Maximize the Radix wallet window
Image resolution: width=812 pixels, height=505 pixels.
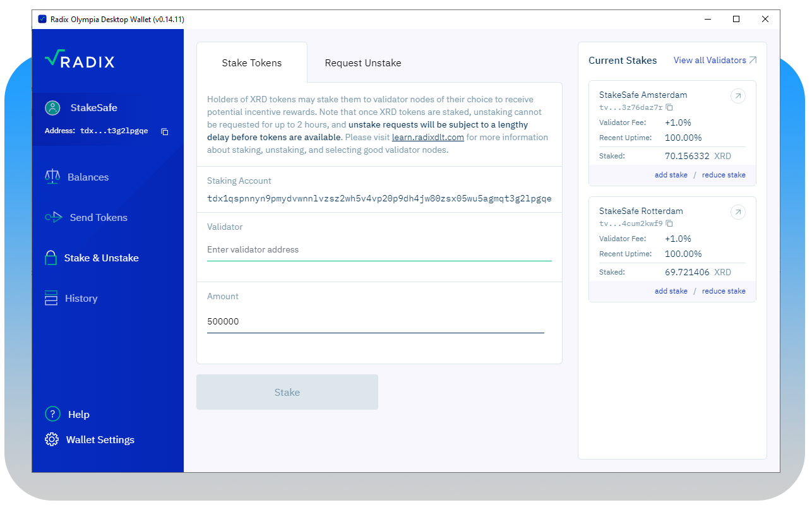point(736,19)
